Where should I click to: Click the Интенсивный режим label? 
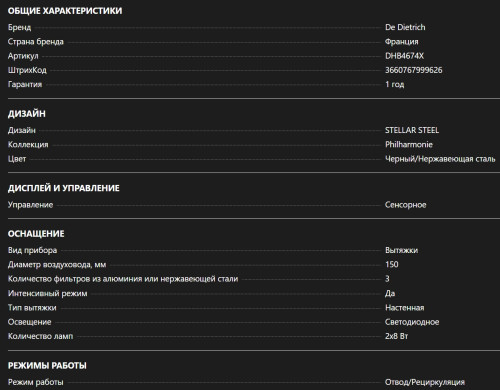[x=48, y=293]
